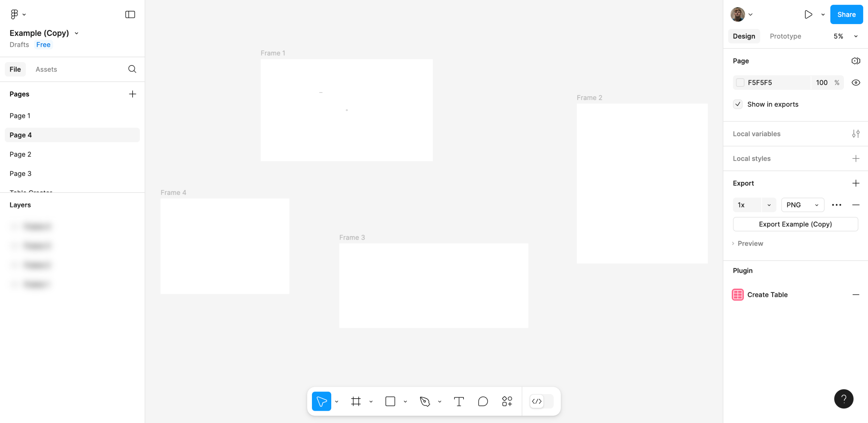Activate the Comment tool
This screenshot has width=868, height=423.
(483, 401)
